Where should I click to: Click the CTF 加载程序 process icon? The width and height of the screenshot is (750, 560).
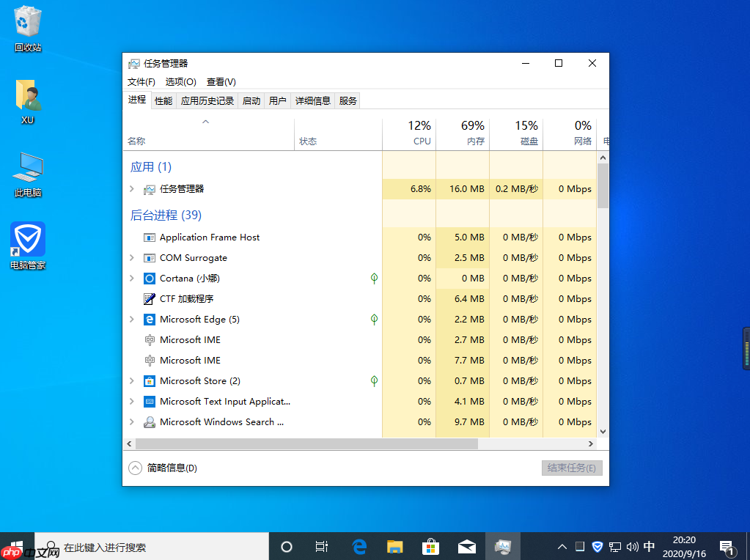coord(148,298)
